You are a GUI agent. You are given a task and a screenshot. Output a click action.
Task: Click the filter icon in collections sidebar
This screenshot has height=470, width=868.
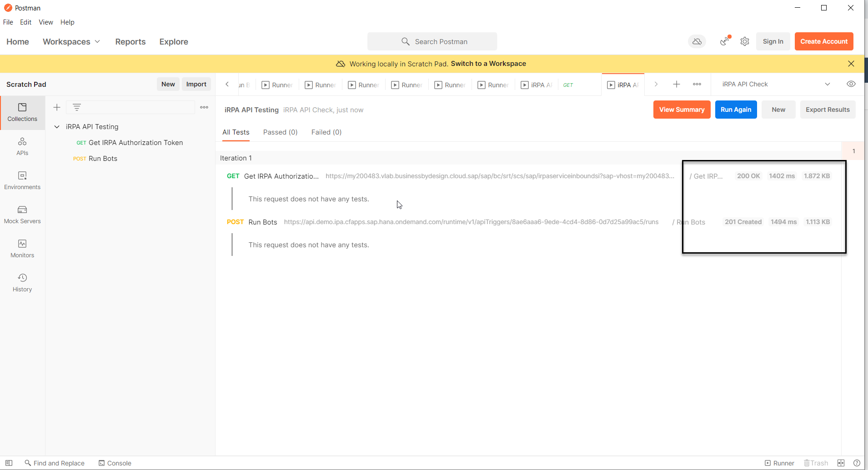tap(77, 107)
